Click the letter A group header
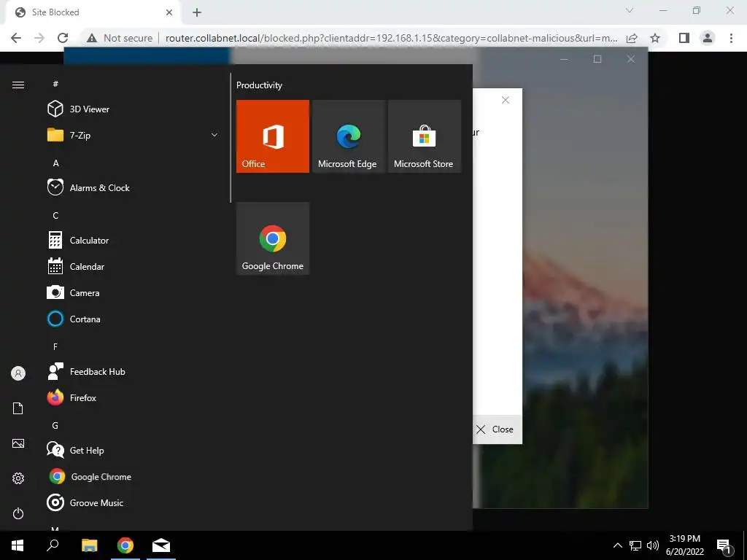 [x=55, y=163]
